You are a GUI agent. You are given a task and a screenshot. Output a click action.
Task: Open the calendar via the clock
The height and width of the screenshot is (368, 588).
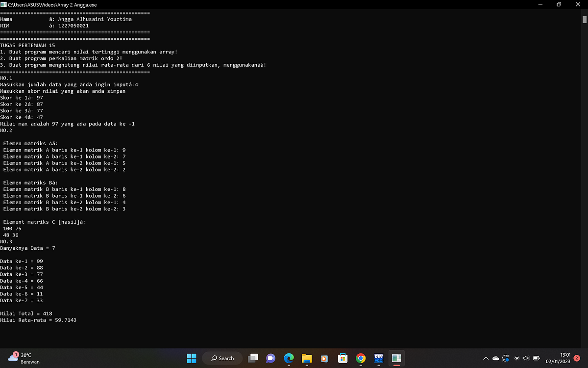pos(559,358)
